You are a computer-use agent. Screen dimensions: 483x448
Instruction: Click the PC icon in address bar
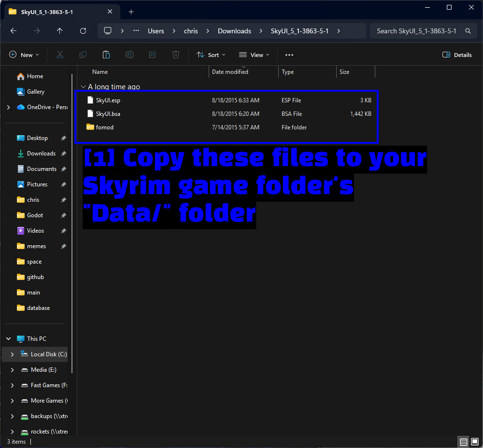(108, 31)
